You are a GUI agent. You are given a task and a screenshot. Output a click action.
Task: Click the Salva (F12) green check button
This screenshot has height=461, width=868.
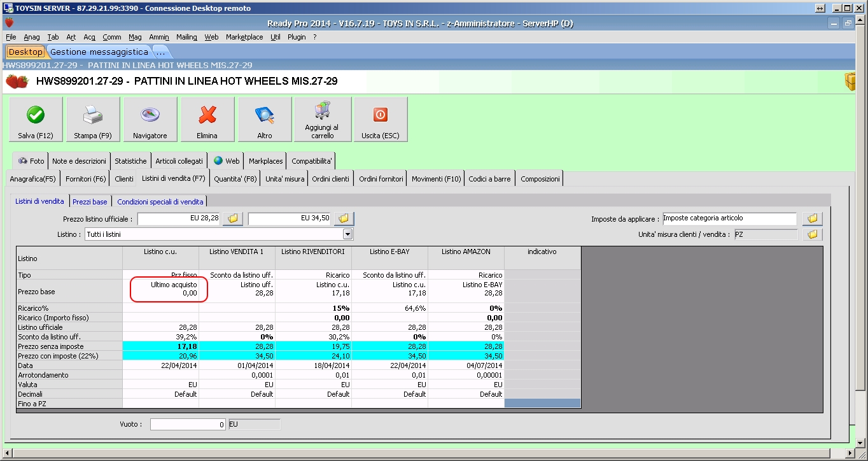click(x=36, y=119)
